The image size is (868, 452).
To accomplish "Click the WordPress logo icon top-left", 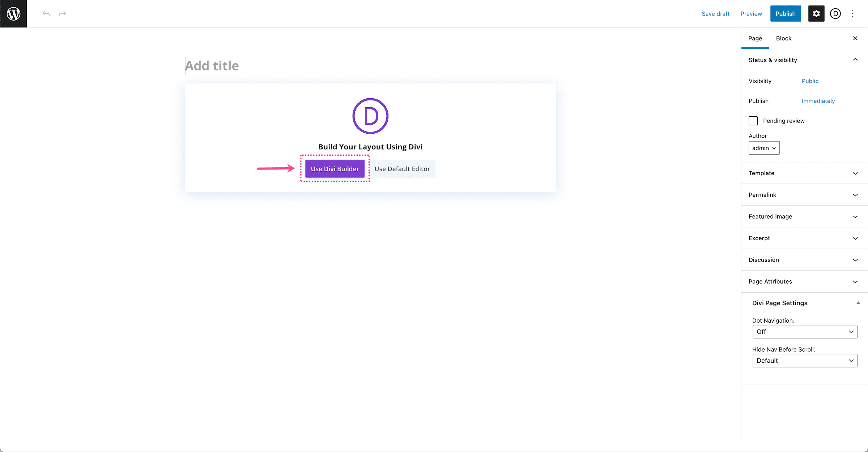I will pos(14,14).
